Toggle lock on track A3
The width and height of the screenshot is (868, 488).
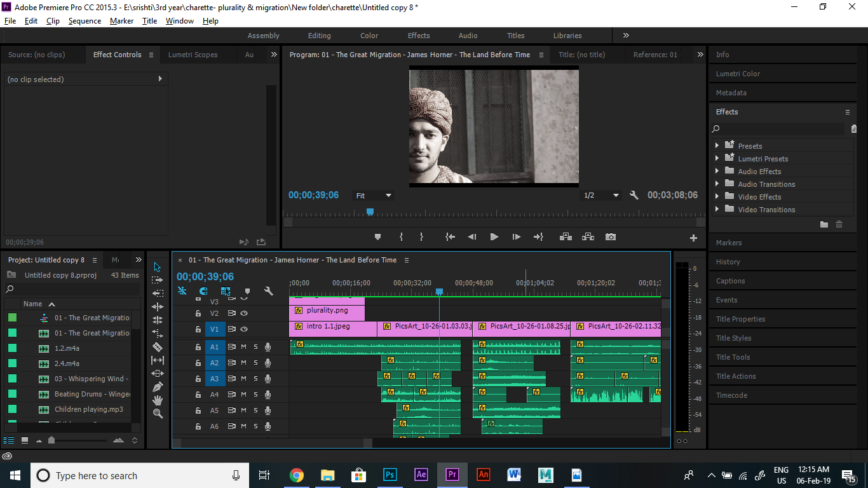[x=198, y=379]
